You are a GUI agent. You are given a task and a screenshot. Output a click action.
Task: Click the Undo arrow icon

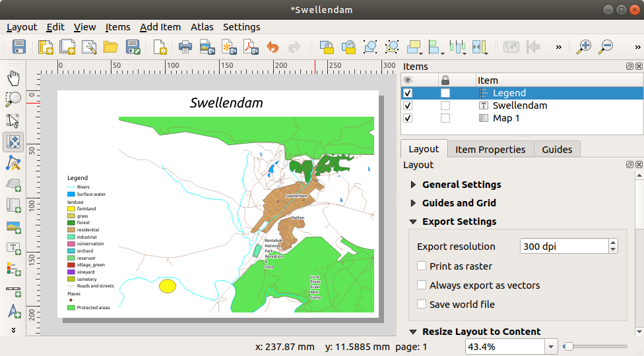(x=273, y=47)
